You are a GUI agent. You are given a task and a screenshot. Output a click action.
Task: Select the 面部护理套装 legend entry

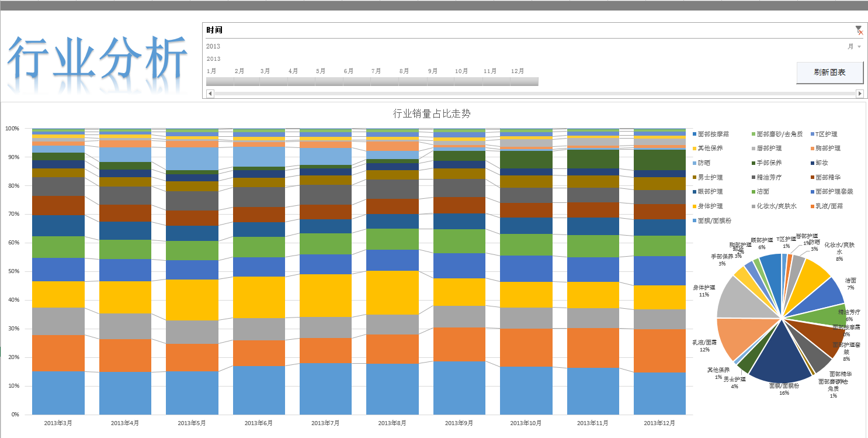832,192
